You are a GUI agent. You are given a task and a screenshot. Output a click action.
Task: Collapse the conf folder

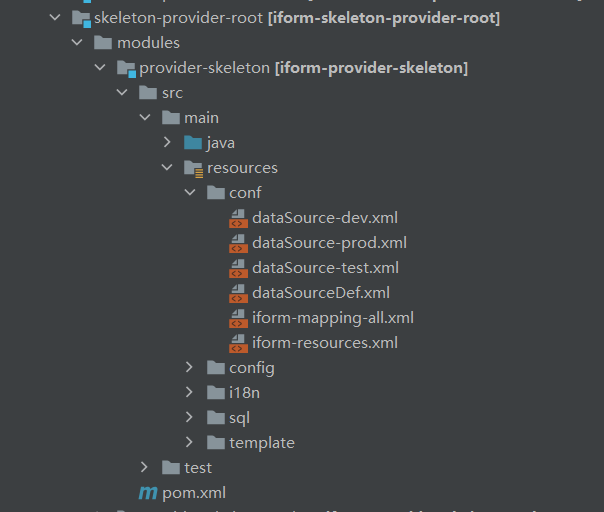click(190, 193)
